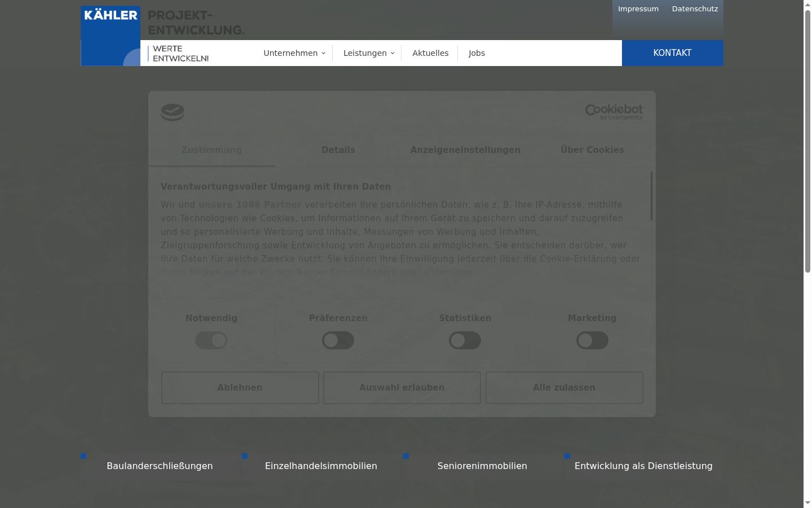Enable the Präferenzen cookie switch
The height and width of the screenshot is (508, 812).
click(338, 340)
